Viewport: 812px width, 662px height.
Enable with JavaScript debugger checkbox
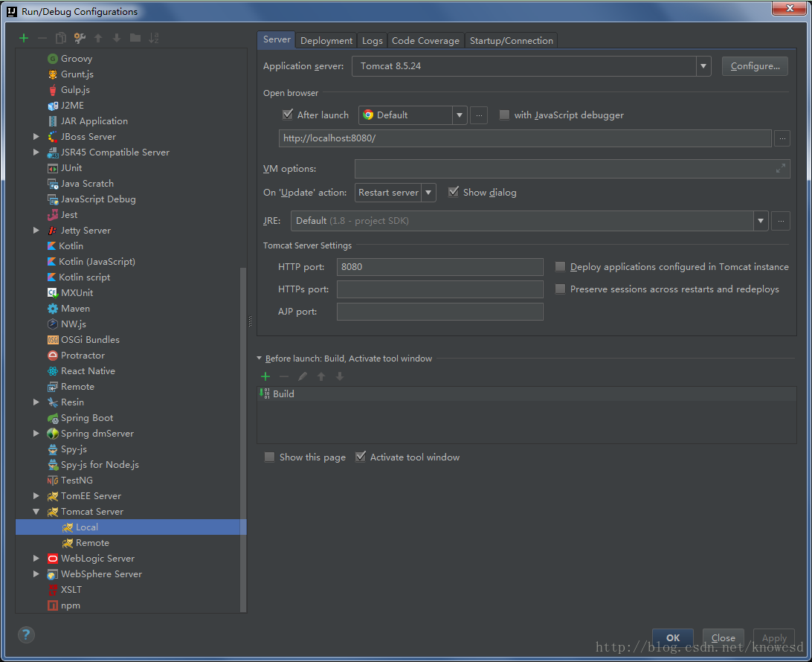point(504,115)
